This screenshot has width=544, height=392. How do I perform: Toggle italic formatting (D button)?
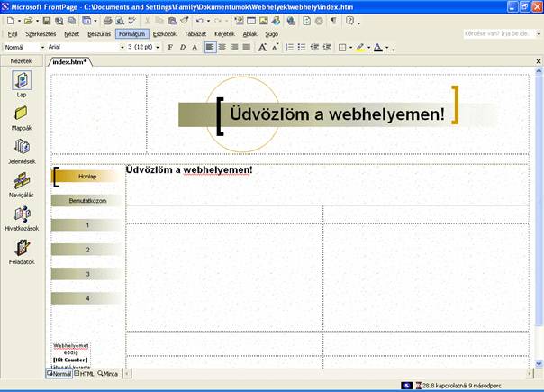(x=182, y=47)
